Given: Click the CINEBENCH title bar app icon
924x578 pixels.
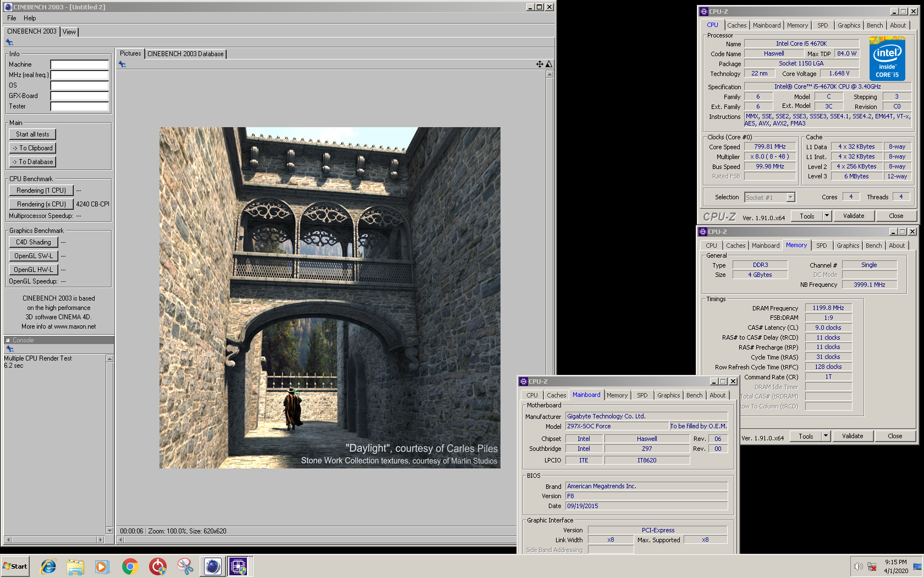Looking at the screenshot, I should (x=8, y=7).
